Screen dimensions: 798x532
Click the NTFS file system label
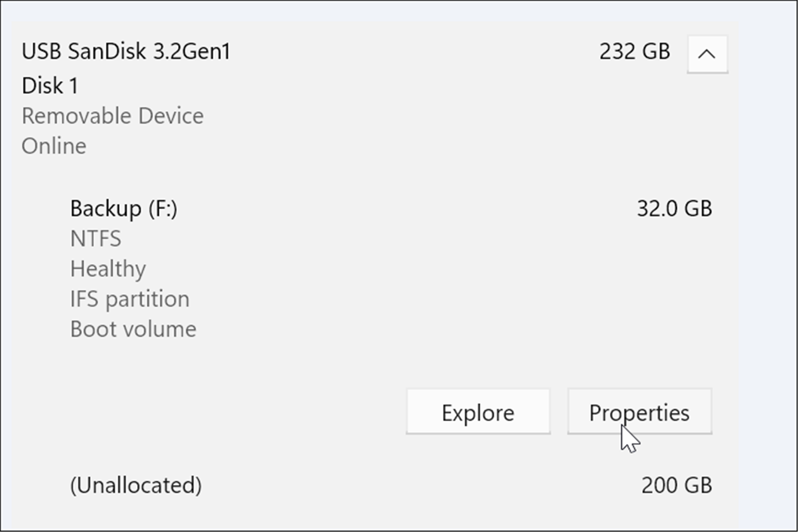[95, 238]
